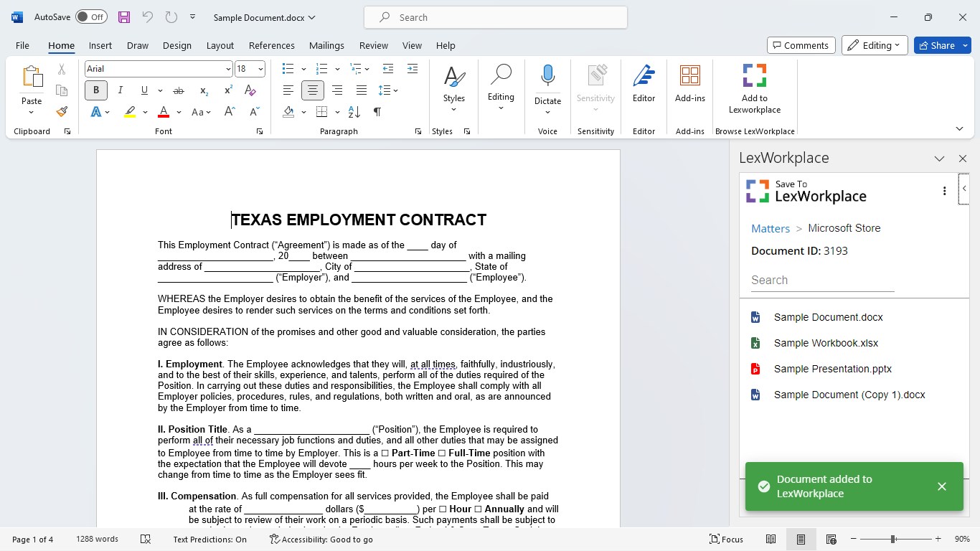This screenshot has width=980, height=551.
Task: Sort paragraph A to Z icon
Action: point(354,112)
